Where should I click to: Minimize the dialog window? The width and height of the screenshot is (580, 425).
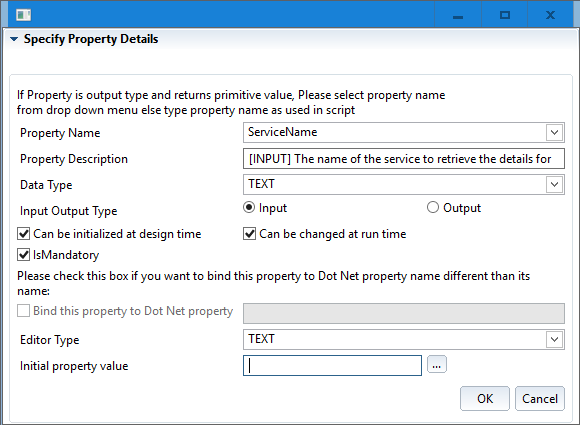pos(458,16)
